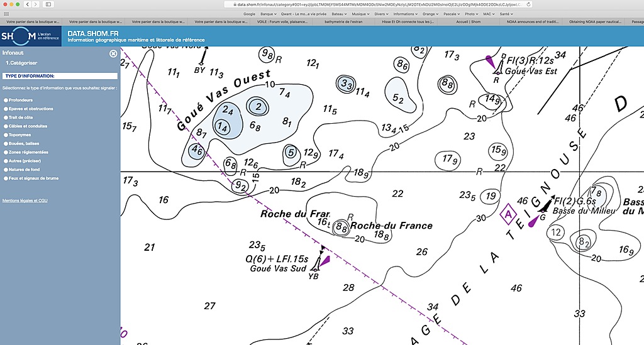Image resolution: width=644 pixels, height=345 pixels.
Task: Click the Q(6)+LFl.15s light description
Action: (277, 260)
